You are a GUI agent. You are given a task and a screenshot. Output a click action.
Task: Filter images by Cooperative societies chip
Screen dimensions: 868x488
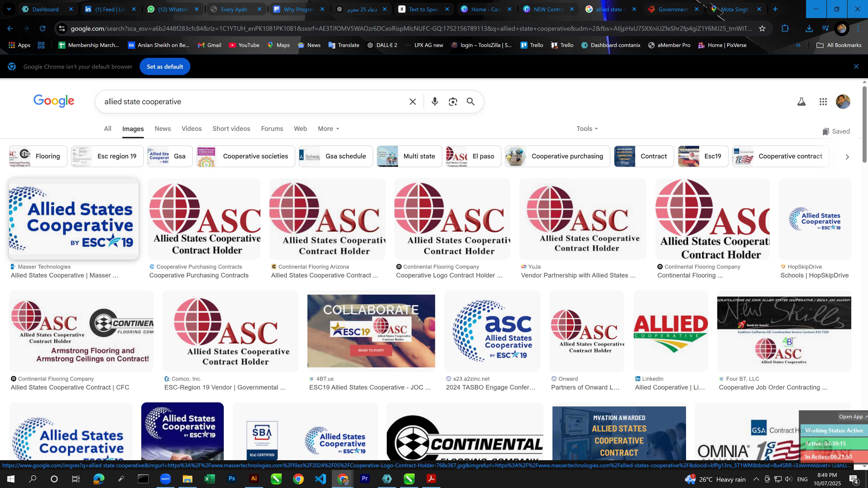point(246,156)
